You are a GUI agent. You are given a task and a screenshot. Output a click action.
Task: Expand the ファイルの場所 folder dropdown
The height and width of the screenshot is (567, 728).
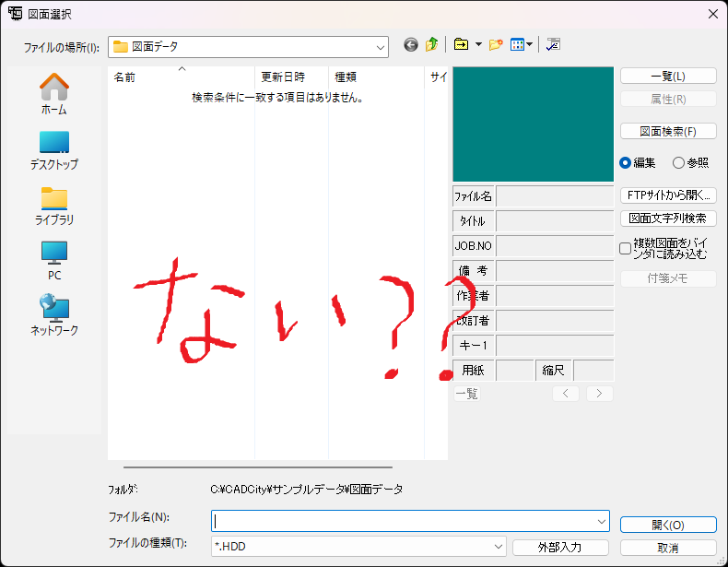tap(381, 46)
